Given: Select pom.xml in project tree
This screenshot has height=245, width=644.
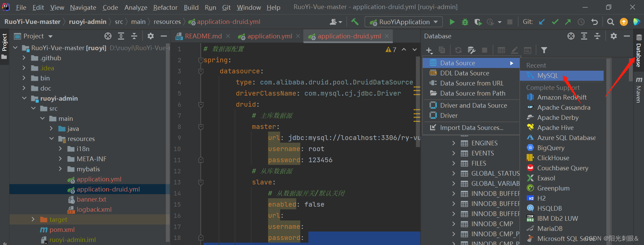Looking at the screenshot, I should pos(62,230).
